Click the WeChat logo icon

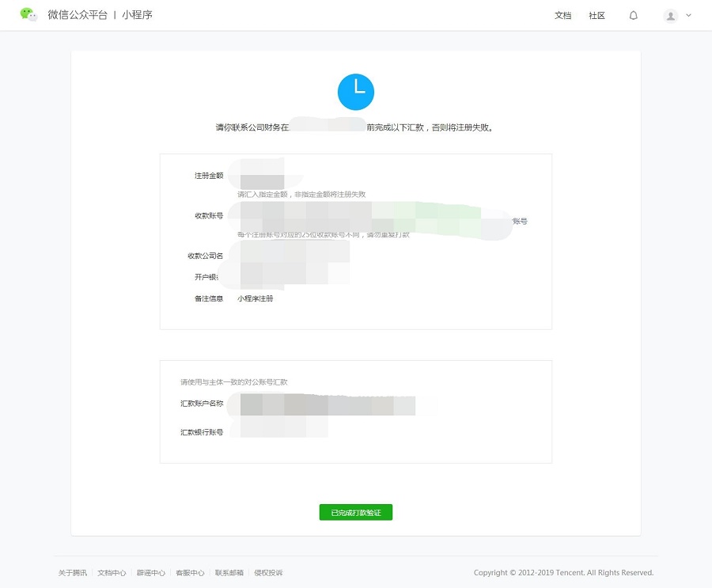coord(28,14)
